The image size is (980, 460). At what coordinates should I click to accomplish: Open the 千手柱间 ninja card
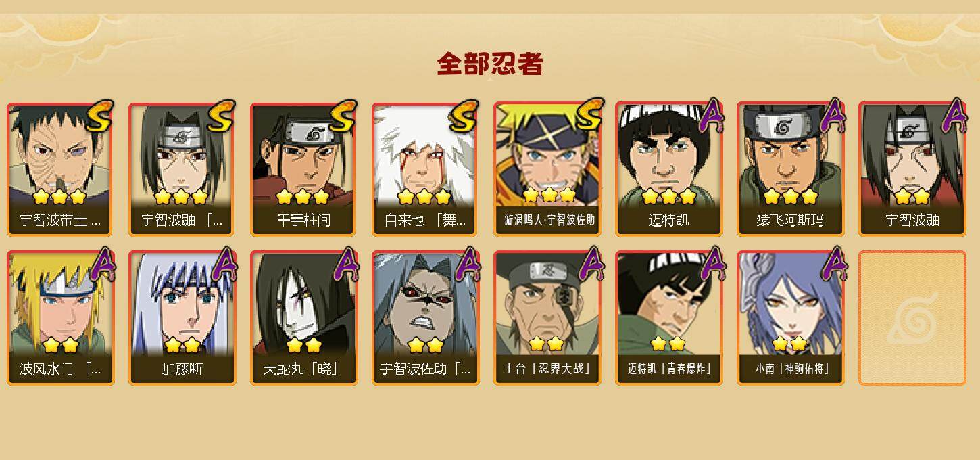304,169
